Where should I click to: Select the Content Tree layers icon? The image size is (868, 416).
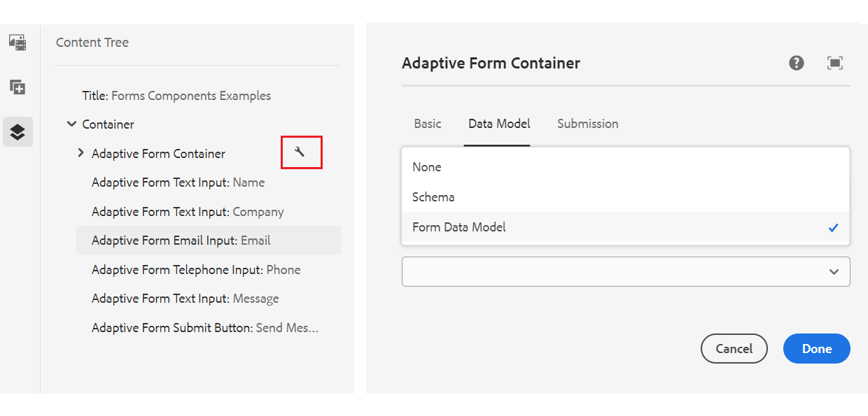[x=17, y=131]
